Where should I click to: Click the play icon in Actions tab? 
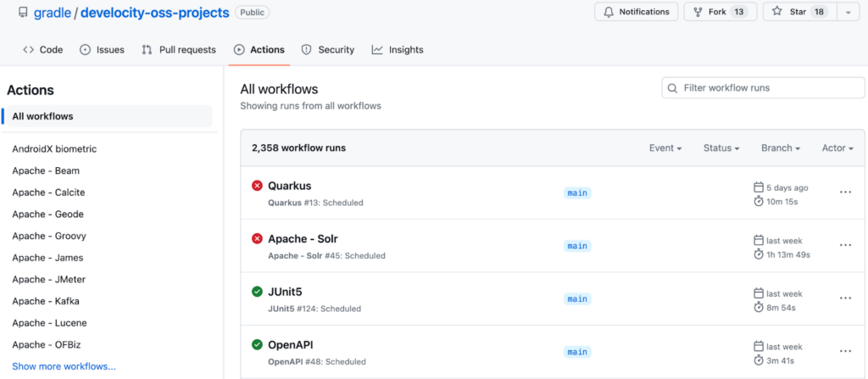pos(239,50)
